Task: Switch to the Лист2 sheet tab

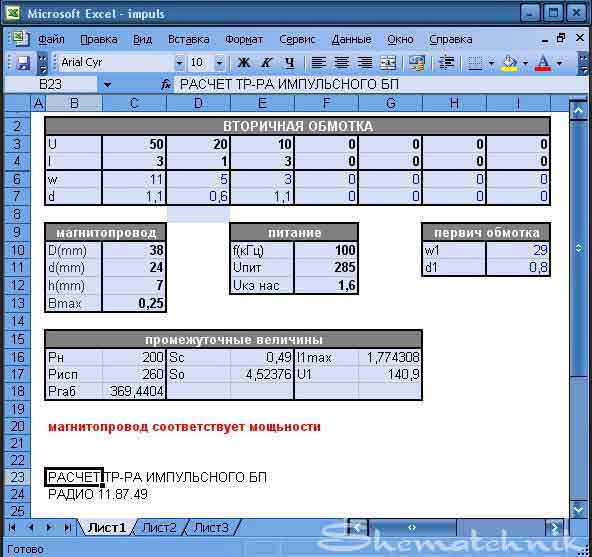Action: point(159,528)
